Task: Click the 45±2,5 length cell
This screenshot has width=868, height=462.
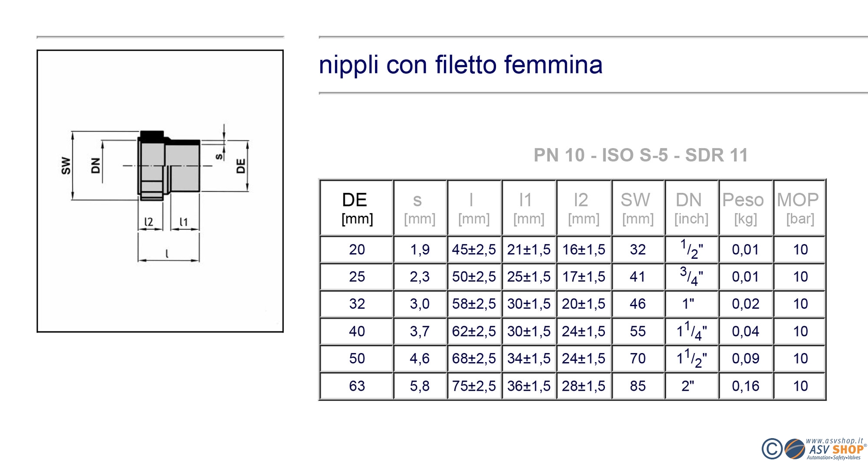Action: tap(474, 250)
